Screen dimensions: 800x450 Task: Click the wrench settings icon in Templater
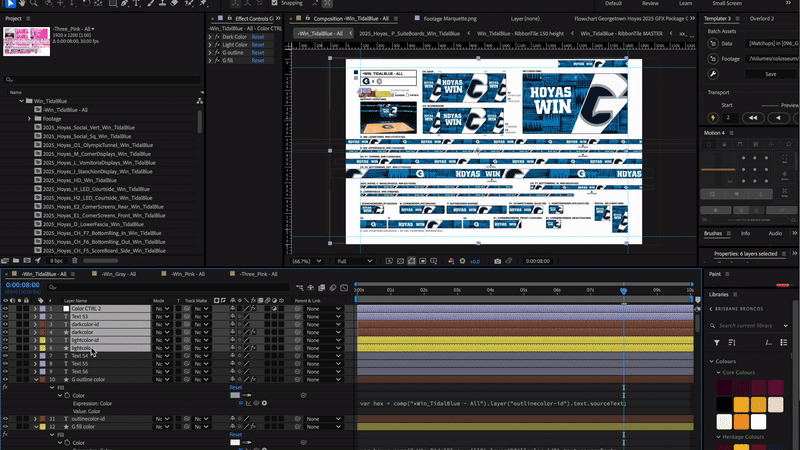pos(713,74)
